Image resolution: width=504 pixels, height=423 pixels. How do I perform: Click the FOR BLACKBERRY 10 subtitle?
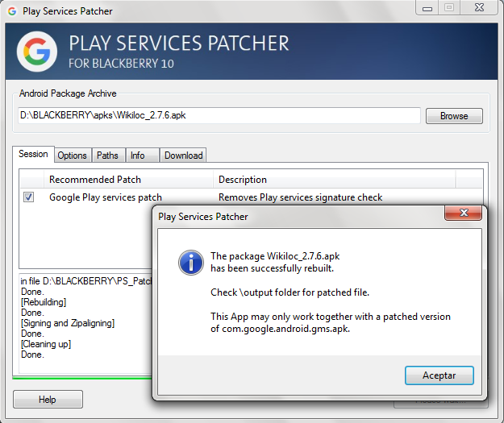pos(121,64)
